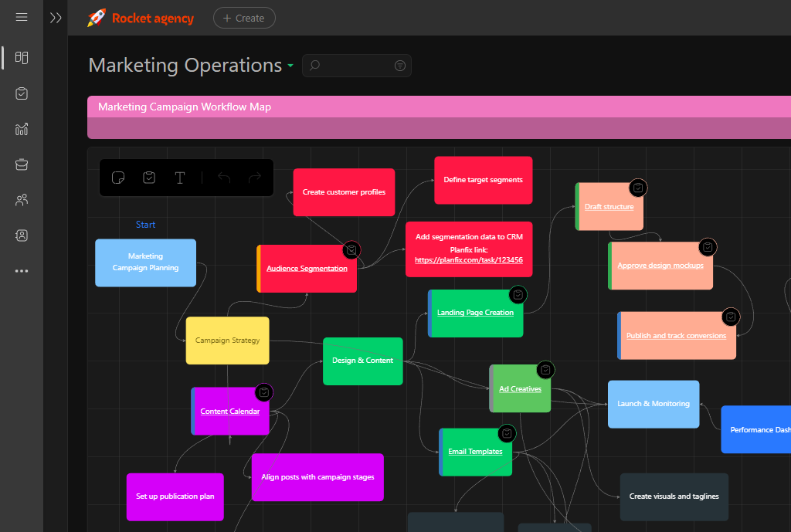Select the Text tool in whiteboard toolbar
Image resolution: width=791 pixels, height=532 pixels.
pyautogui.click(x=180, y=178)
